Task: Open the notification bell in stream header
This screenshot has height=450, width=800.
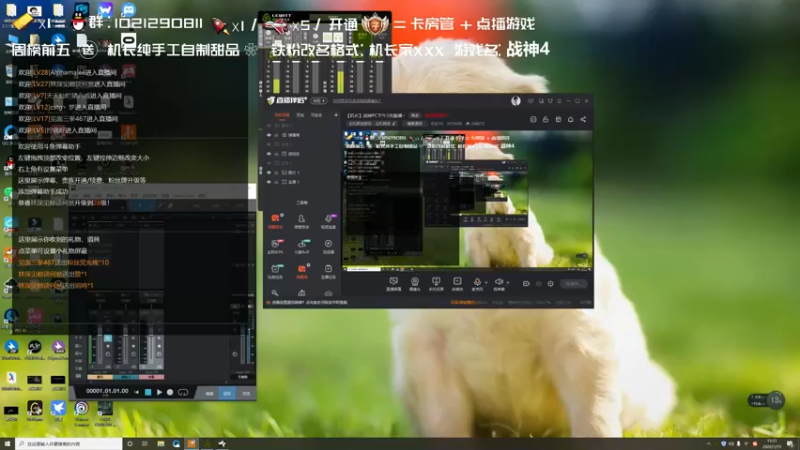Action: pyautogui.click(x=570, y=119)
